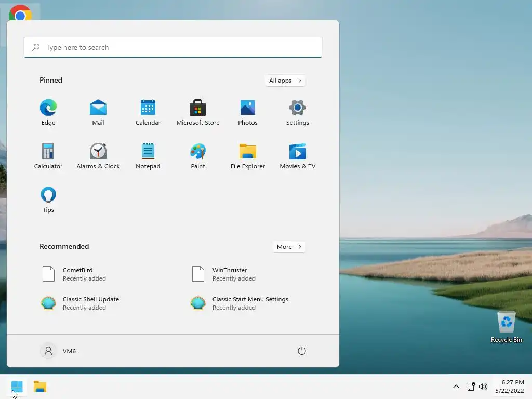
Task: Open File Explorer from the taskbar
Action: click(40, 387)
